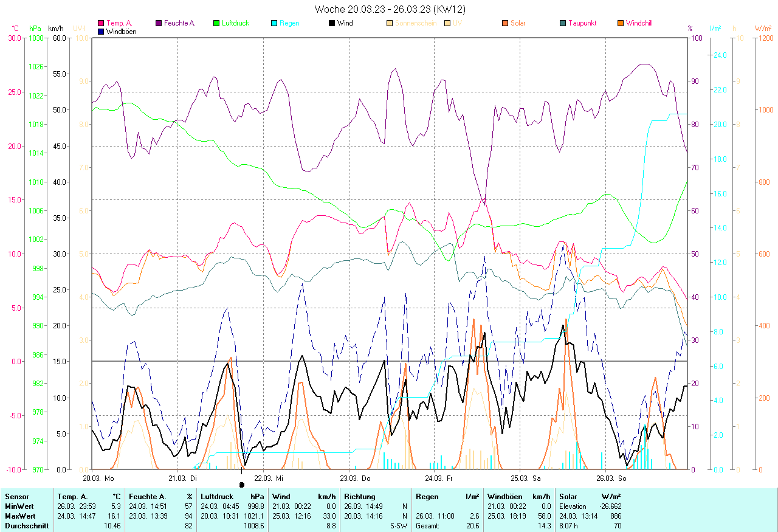Click the °C axis unit label
Image resolution: width=778 pixels, height=532 pixels.
[16, 28]
